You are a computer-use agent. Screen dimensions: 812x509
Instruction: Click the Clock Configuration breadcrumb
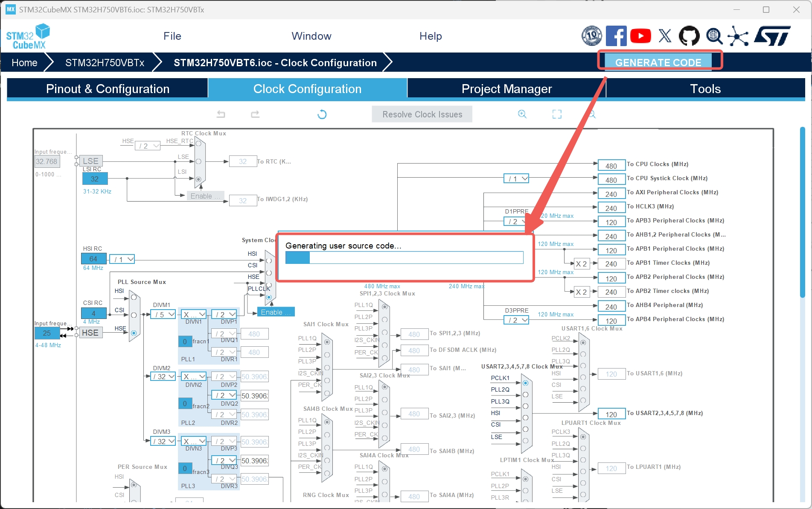coord(275,63)
